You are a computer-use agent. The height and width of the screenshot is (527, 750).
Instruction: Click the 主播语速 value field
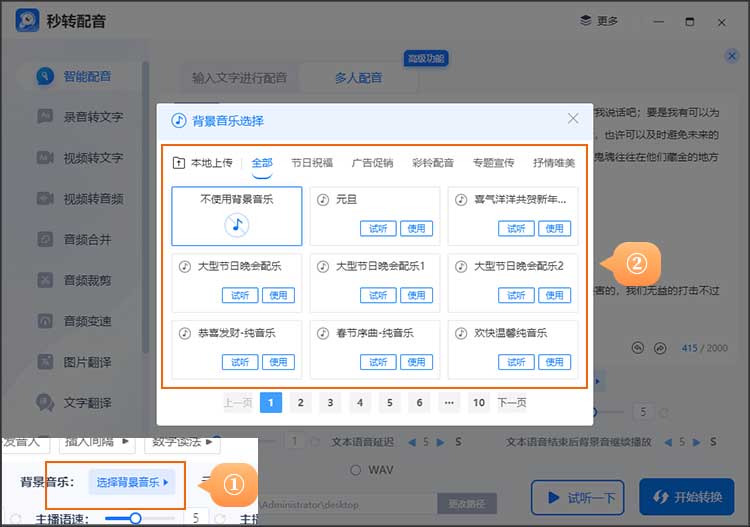196,518
